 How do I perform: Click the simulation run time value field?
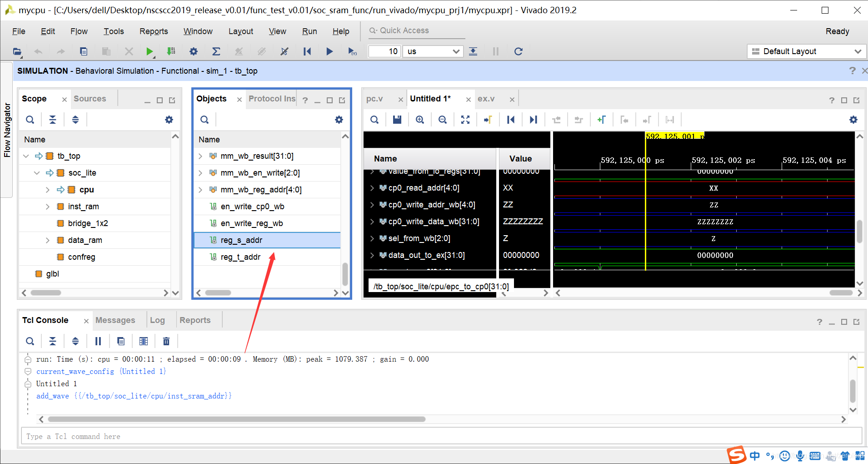(384, 51)
